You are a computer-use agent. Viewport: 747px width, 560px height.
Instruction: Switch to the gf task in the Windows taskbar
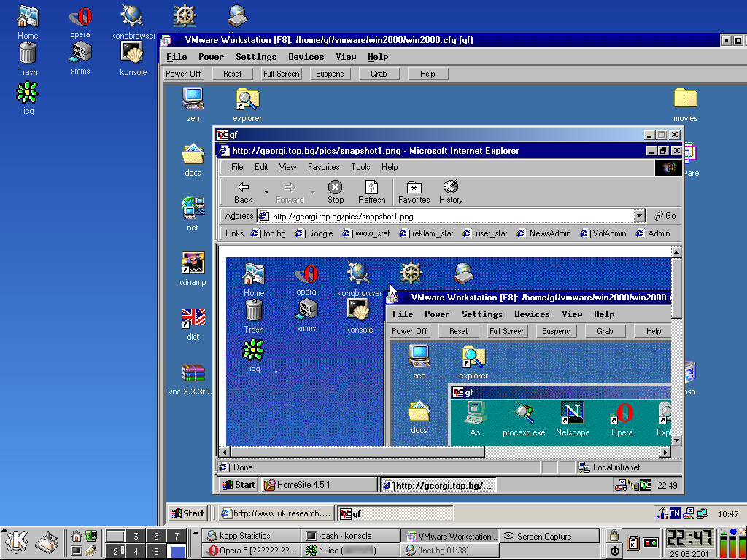tap(395, 513)
